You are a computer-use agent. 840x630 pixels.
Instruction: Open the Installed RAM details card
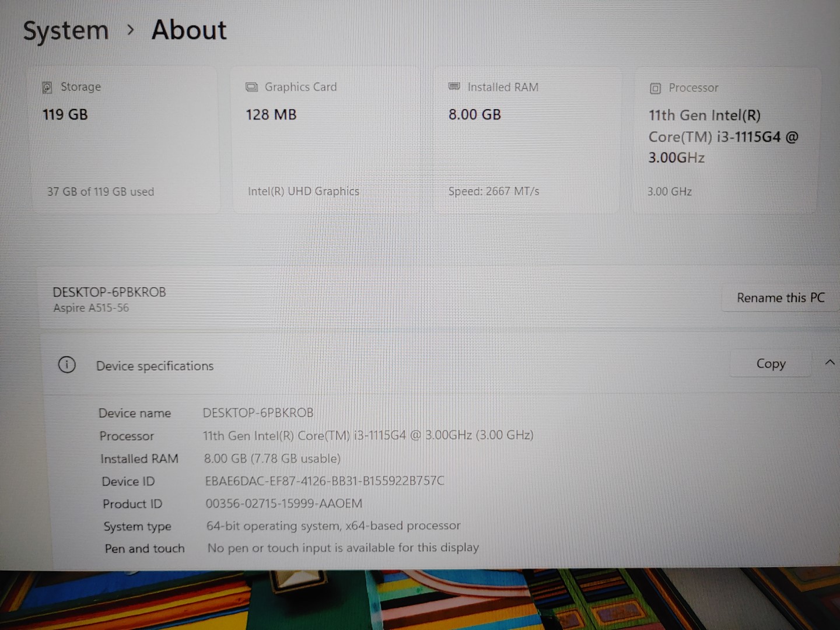[526, 139]
